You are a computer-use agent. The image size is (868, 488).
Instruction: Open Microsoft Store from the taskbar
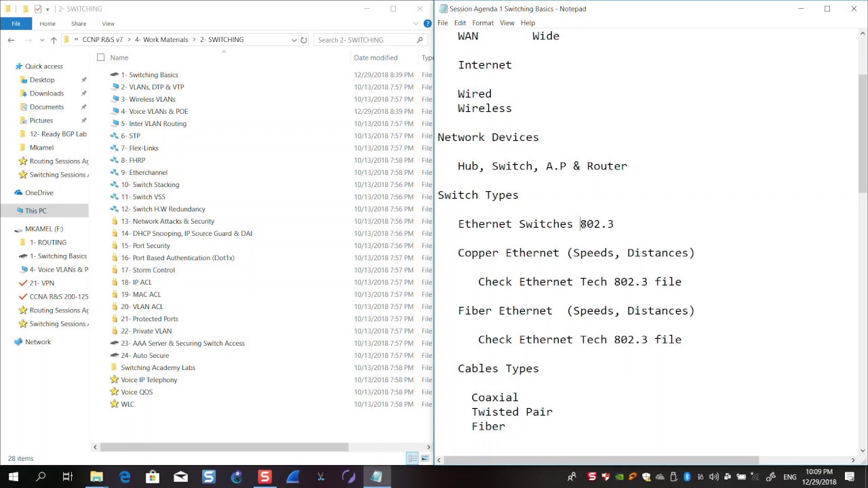point(153,477)
